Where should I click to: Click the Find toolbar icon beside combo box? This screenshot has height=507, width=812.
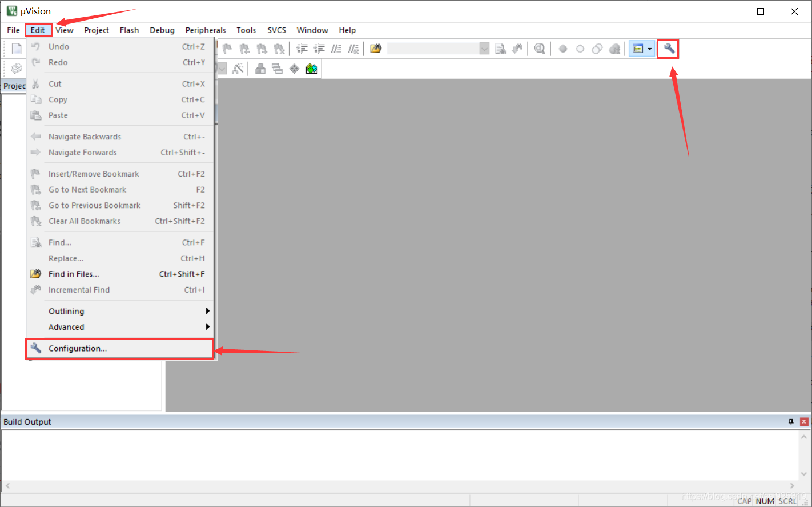[500, 49]
